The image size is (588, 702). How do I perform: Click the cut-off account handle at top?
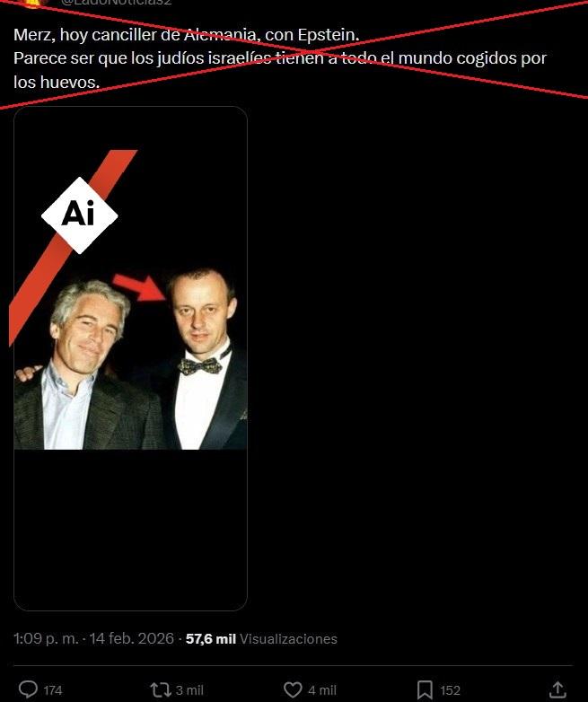click(x=116, y=3)
